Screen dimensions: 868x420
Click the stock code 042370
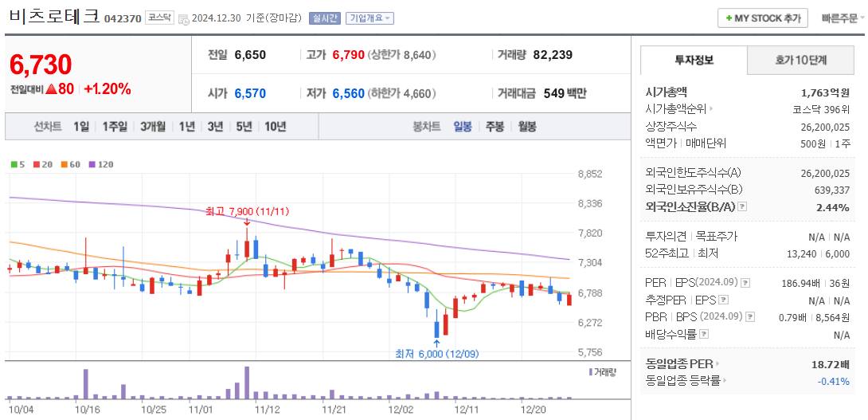click(x=123, y=19)
